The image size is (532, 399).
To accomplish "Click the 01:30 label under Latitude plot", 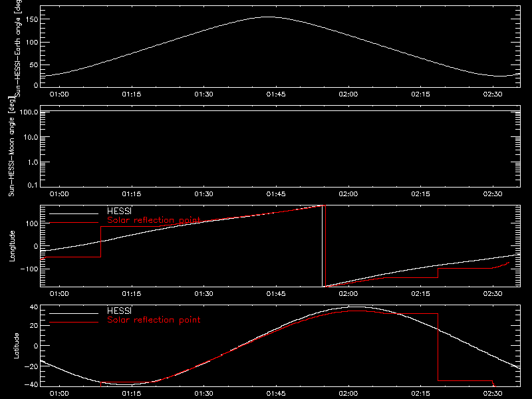I will point(203,393).
